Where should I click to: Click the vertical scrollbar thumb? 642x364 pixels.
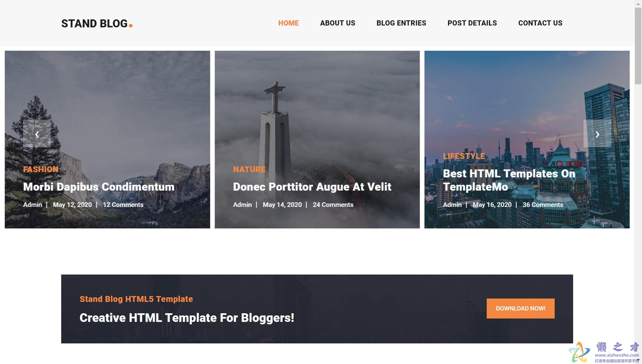(638, 45)
